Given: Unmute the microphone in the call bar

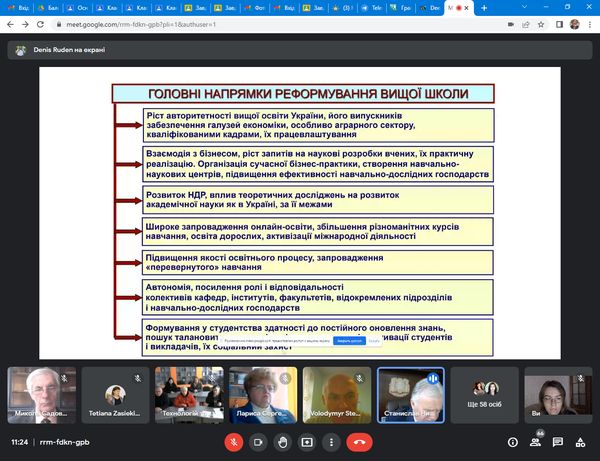Looking at the screenshot, I should (x=233, y=441).
